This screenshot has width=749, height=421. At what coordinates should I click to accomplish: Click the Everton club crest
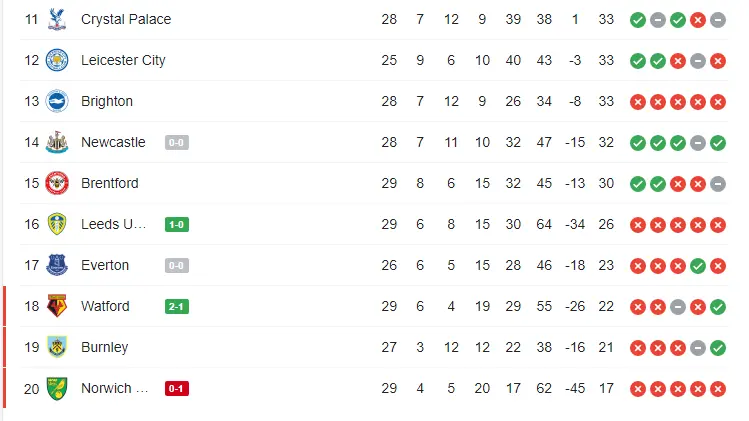pyautogui.click(x=57, y=265)
